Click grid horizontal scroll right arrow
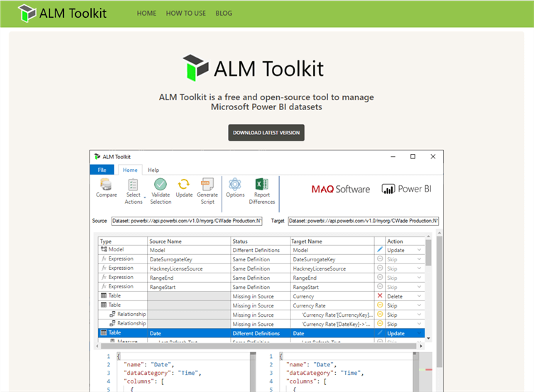 pyautogui.click(x=421, y=346)
